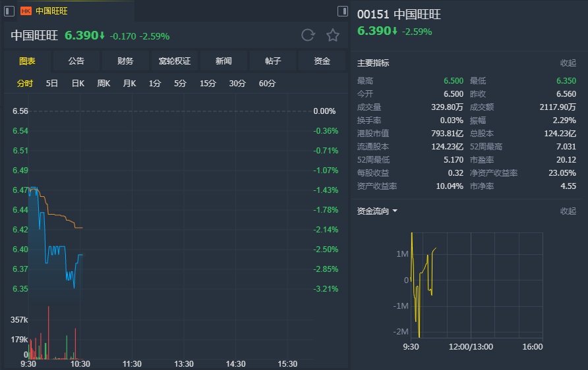Screen dimensions: 588x370
Task: Switch to the 财务 tab
Action: [x=125, y=61]
